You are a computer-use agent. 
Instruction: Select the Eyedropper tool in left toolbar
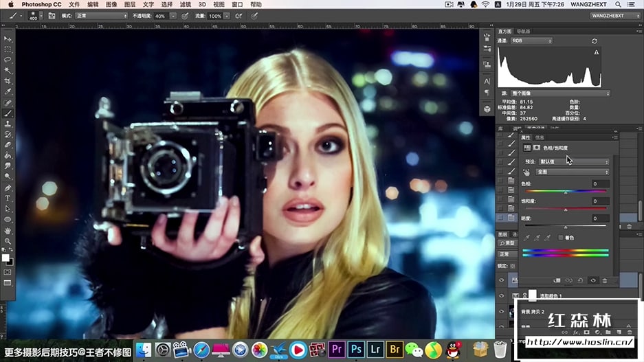click(x=8, y=92)
